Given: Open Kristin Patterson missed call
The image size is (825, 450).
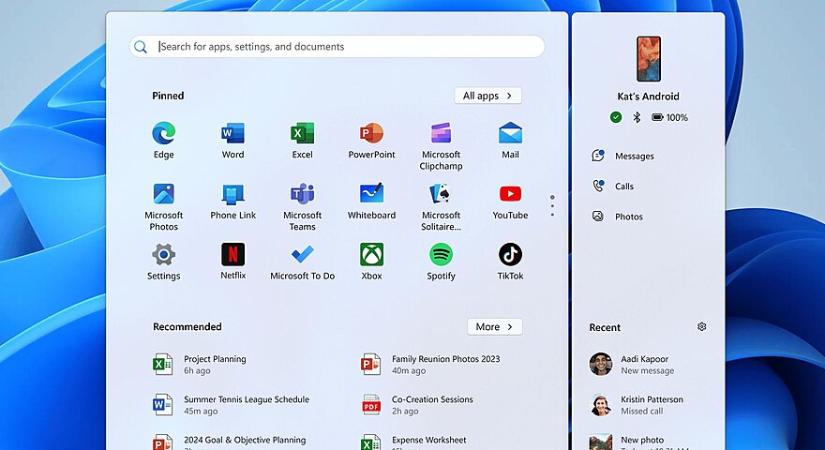Looking at the screenshot, I should pyautogui.click(x=636, y=405).
